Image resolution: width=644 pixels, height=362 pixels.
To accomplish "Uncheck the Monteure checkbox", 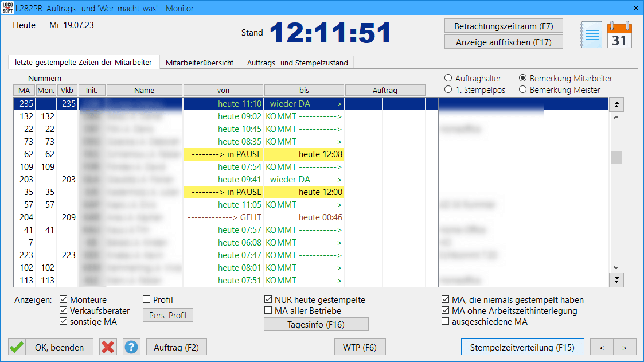I will point(63,300).
